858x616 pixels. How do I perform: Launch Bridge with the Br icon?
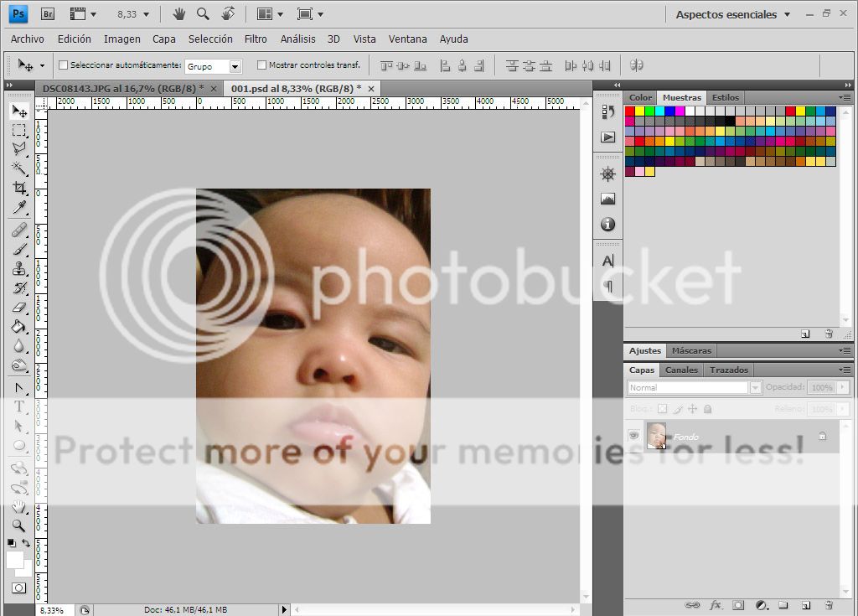[48, 14]
